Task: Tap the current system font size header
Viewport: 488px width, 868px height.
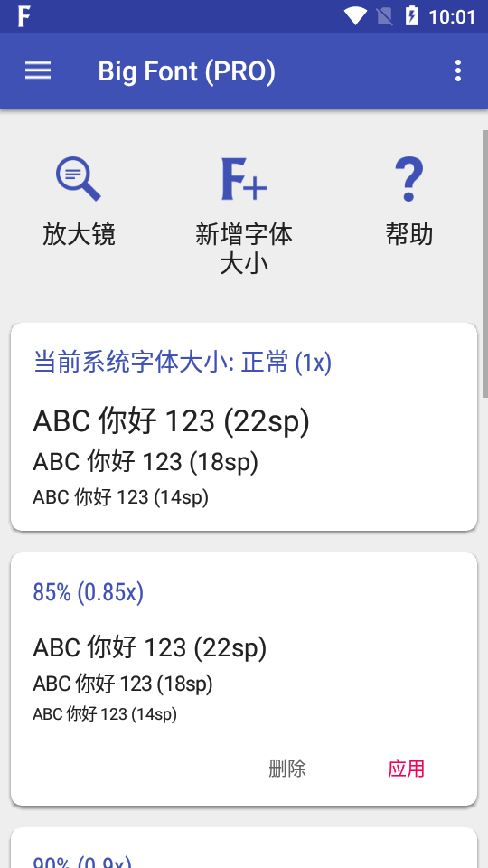Action: click(183, 363)
